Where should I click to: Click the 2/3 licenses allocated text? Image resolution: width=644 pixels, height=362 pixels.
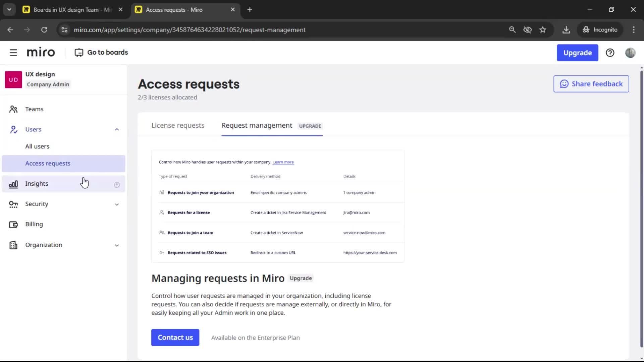[167, 97]
